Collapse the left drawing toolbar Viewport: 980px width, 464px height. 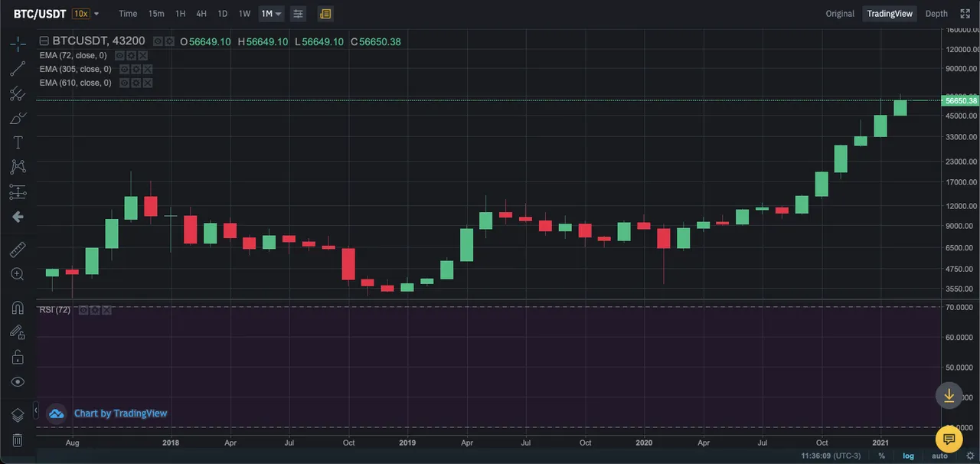(x=37, y=411)
